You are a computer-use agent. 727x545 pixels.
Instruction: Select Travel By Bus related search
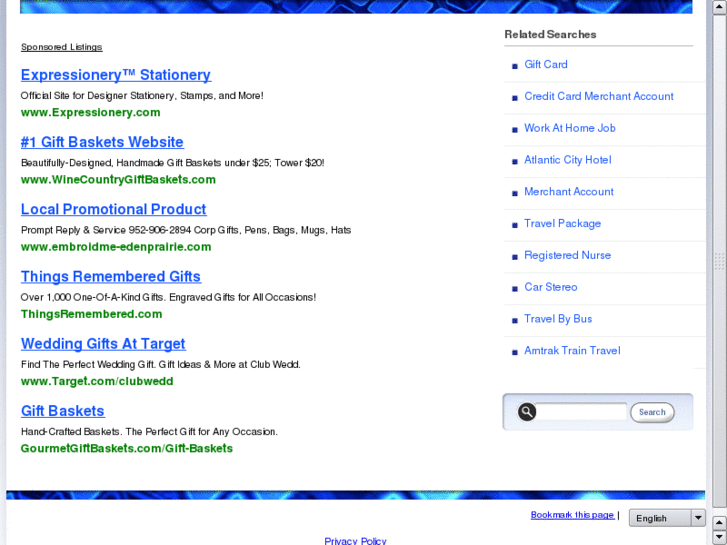click(558, 319)
